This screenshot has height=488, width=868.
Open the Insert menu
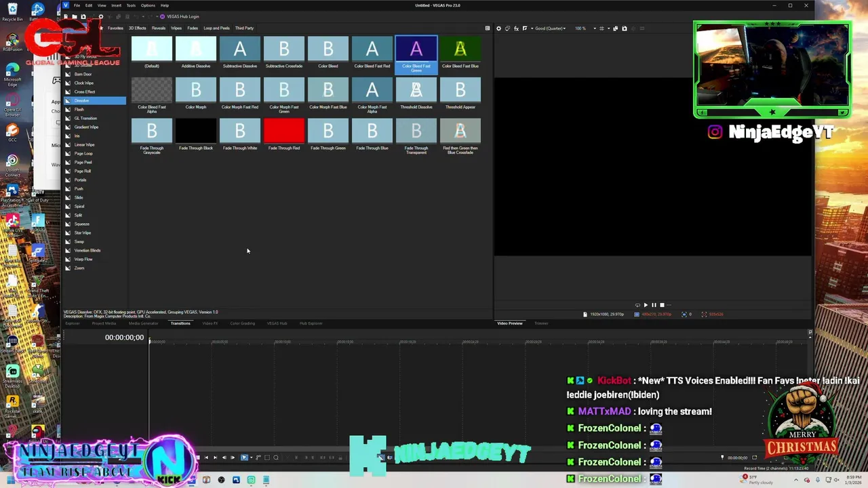[x=116, y=5]
